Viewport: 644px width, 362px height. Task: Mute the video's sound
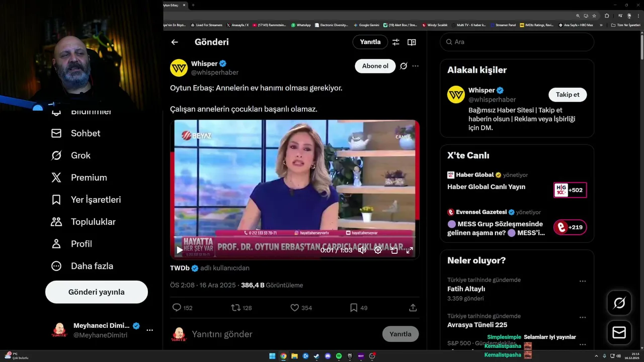click(x=362, y=250)
